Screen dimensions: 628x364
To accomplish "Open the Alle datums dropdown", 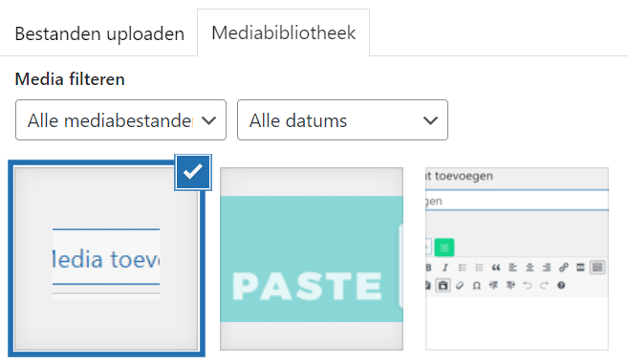I will (342, 120).
